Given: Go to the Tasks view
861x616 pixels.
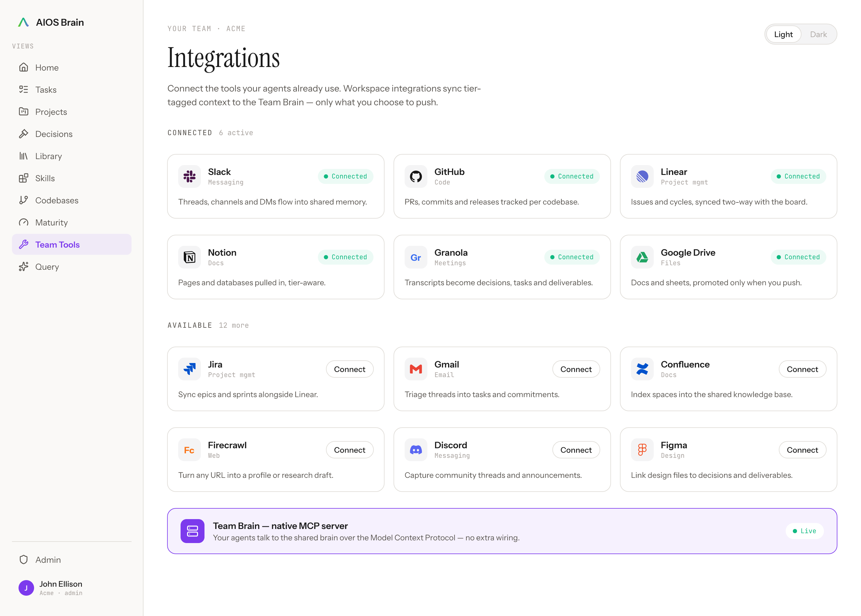Looking at the screenshot, I should pos(72,89).
